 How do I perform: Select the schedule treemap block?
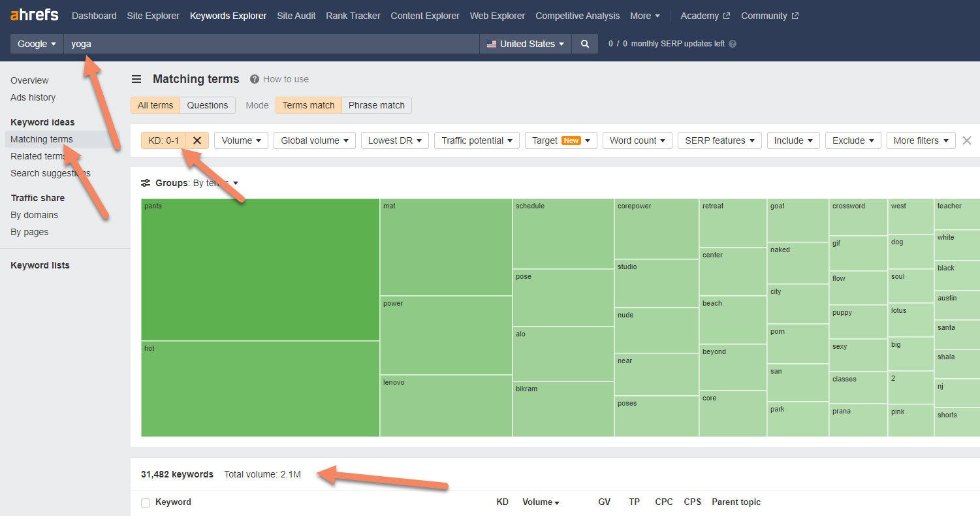point(563,234)
